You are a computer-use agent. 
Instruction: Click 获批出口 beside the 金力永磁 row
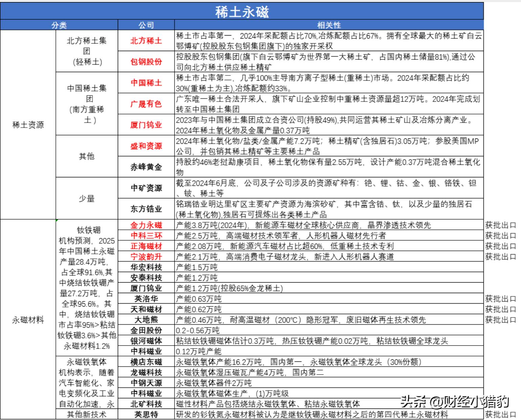coord(501,225)
